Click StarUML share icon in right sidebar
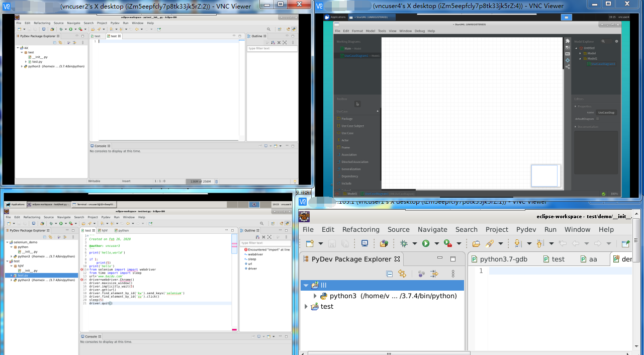The image size is (644, 355). point(568,66)
